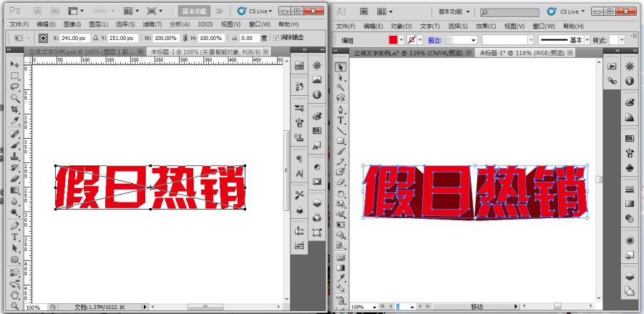Choose Illustrator's Selection arrow tool
The height and width of the screenshot is (314, 644).
click(x=341, y=67)
